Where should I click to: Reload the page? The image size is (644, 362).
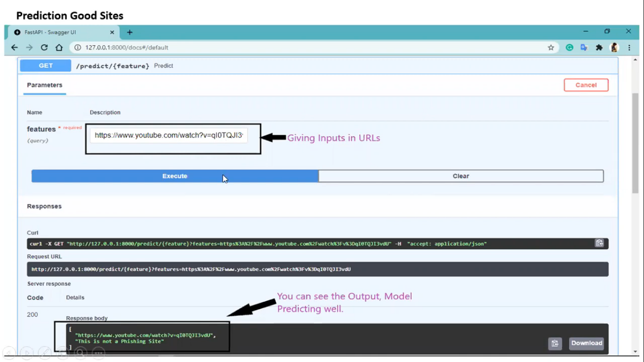44,47
